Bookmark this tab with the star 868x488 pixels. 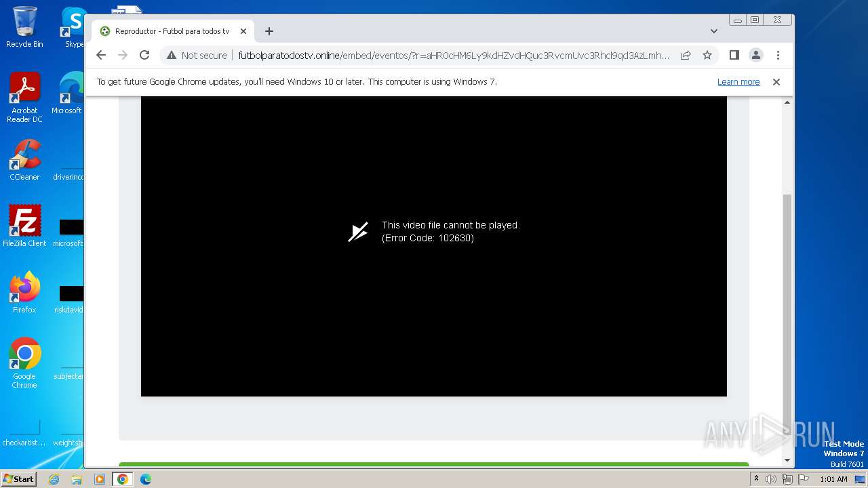tap(707, 55)
